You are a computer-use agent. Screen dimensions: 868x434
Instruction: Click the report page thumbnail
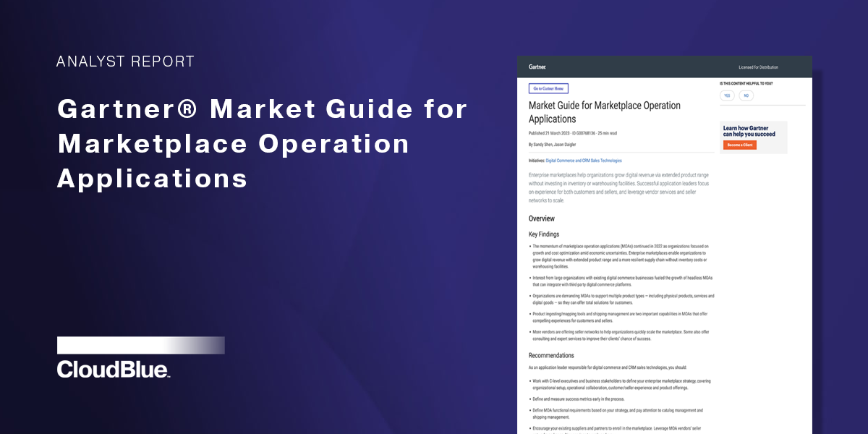pos(665,245)
